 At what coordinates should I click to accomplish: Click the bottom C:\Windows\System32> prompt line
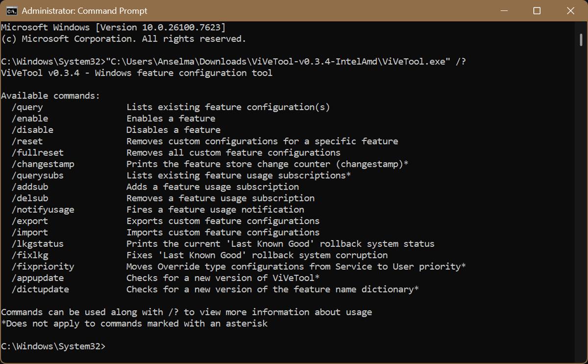click(53, 346)
